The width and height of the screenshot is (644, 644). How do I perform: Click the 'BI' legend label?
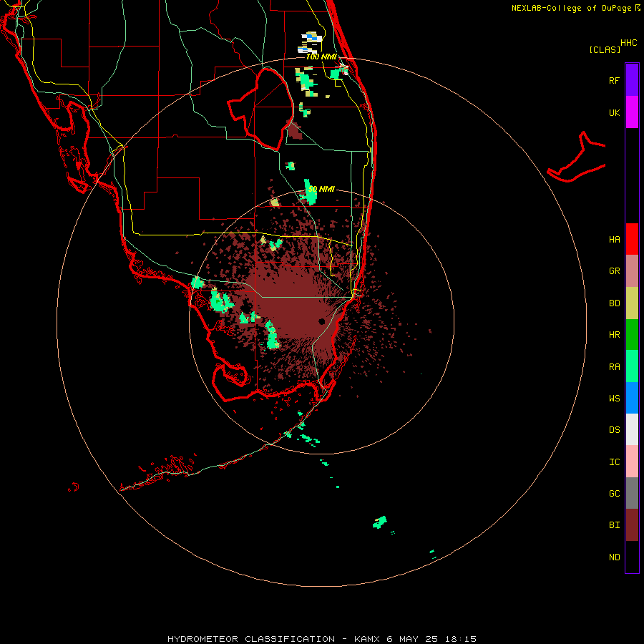click(614, 525)
